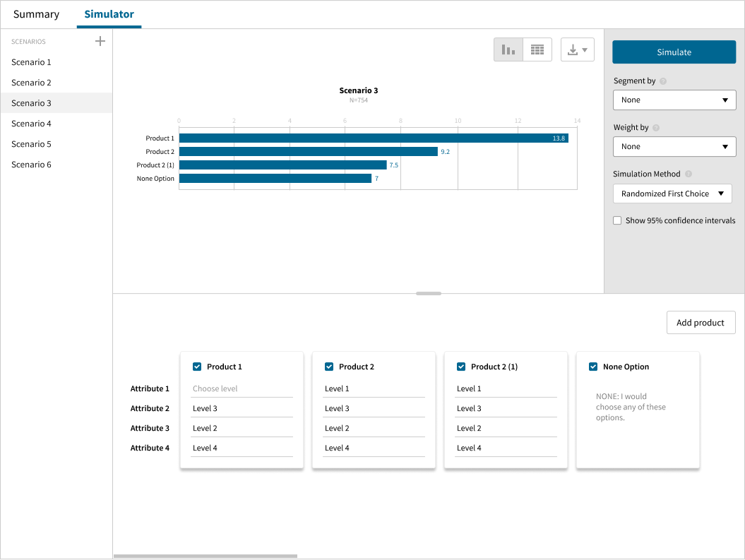The height and width of the screenshot is (560, 745).
Task: Open the Segment by dropdown
Action: pos(674,100)
